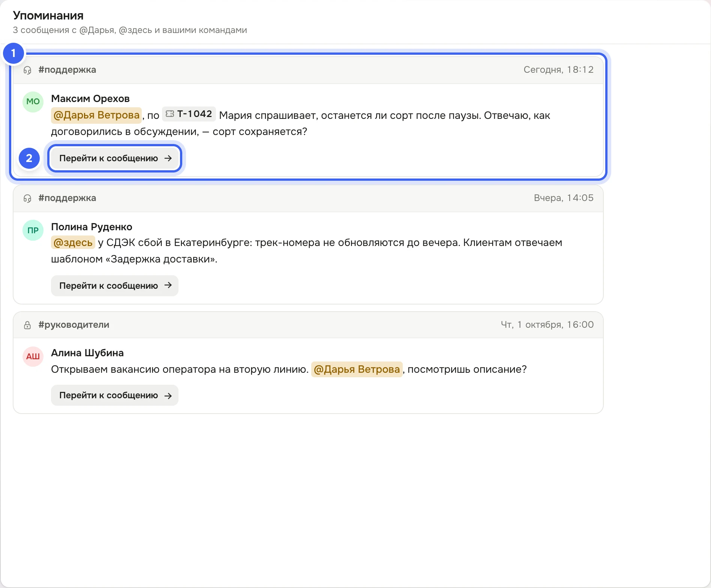Click subtitle 3 сообщения с @Дарья
This screenshot has height=588, width=711.
tap(130, 30)
